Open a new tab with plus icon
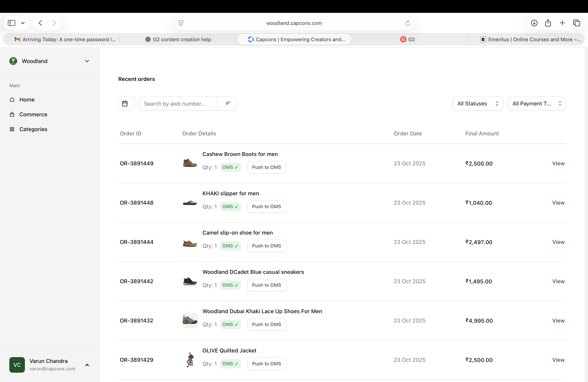This screenshot has width=588, height=382. (x=562, y=23)
